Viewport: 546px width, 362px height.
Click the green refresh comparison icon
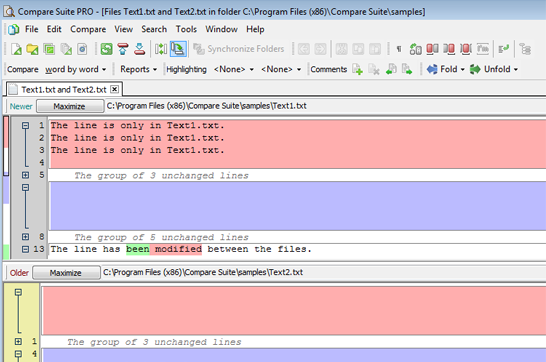[106, 49]
